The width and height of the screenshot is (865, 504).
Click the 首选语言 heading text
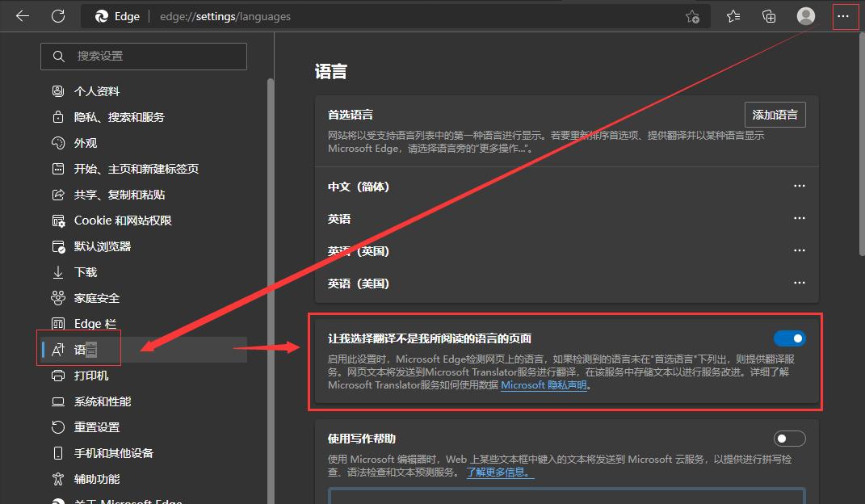coord(351,115)
